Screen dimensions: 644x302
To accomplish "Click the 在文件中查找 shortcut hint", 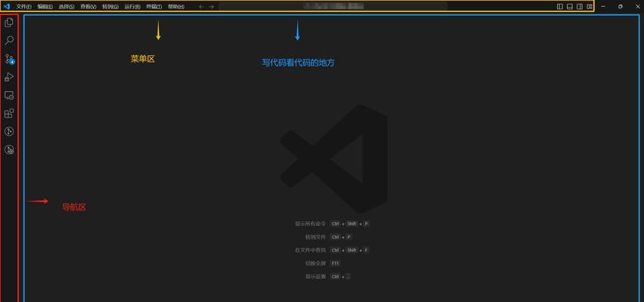I will click(x=333, y=250).
